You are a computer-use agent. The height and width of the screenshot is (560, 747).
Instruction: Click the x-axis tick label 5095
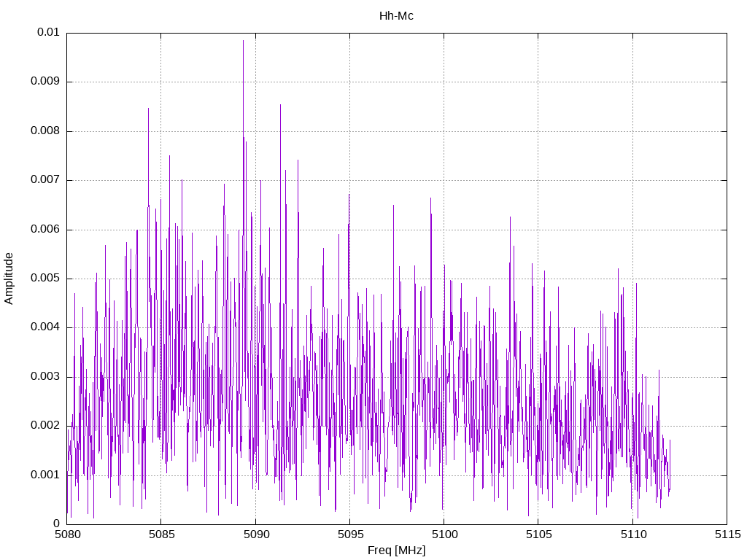(350, 534)
